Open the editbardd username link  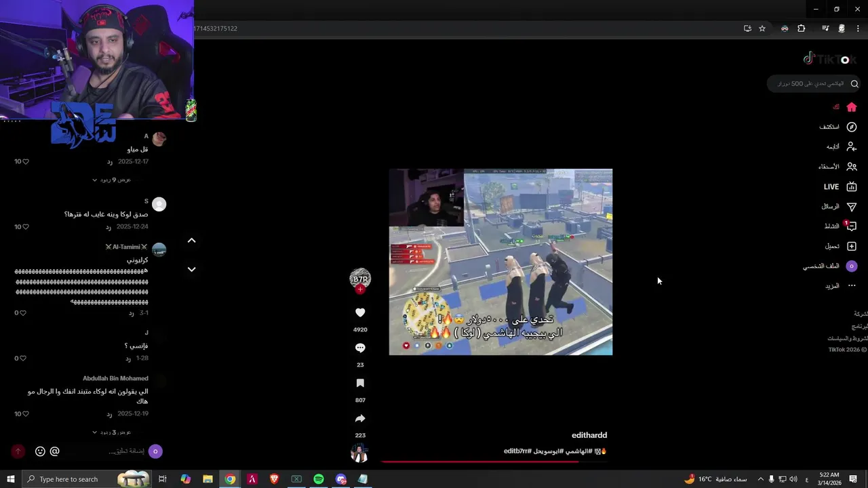point(589,435)
